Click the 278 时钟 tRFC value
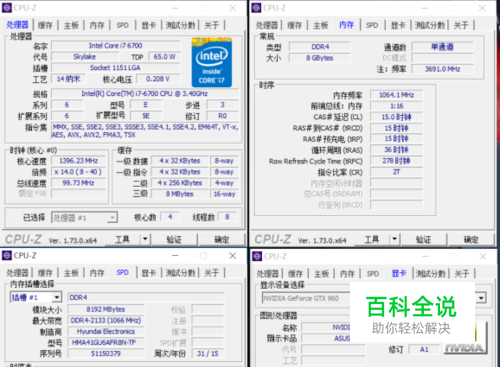Screen dimensions: 500x367 [x=396, y=161]
